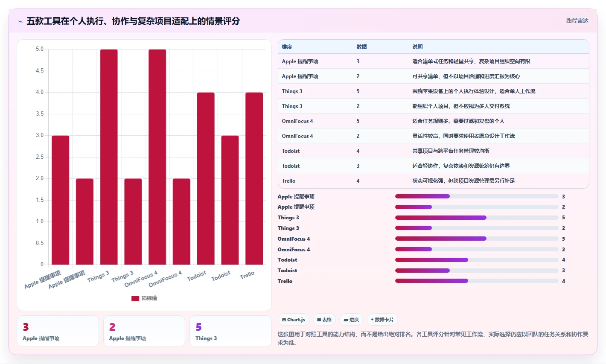Click the Apple 提醒事项 chart bar at value 2
This screenshot has height=364, width=606.
(84, 221)
